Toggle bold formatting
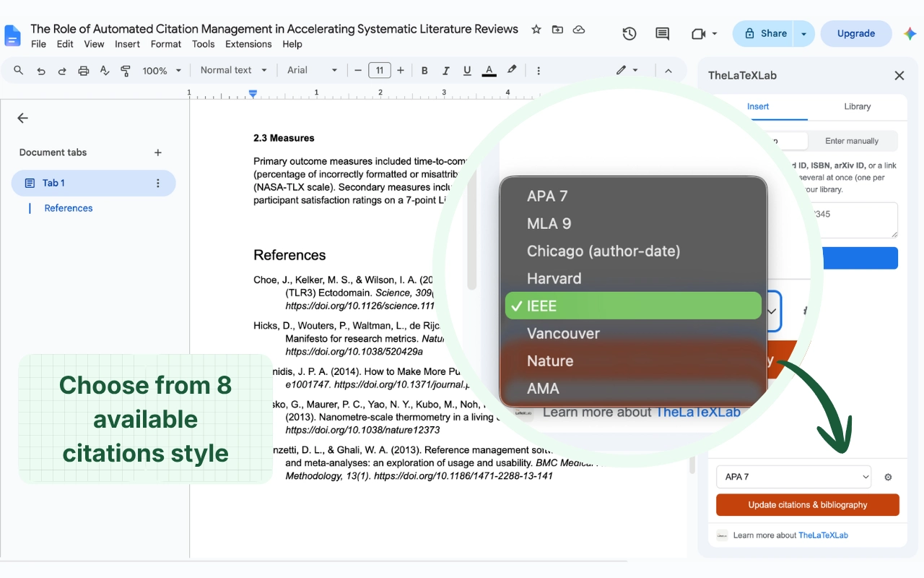This screenshot has height=578, width=924. pyautogui.click(x=424, y=70)
